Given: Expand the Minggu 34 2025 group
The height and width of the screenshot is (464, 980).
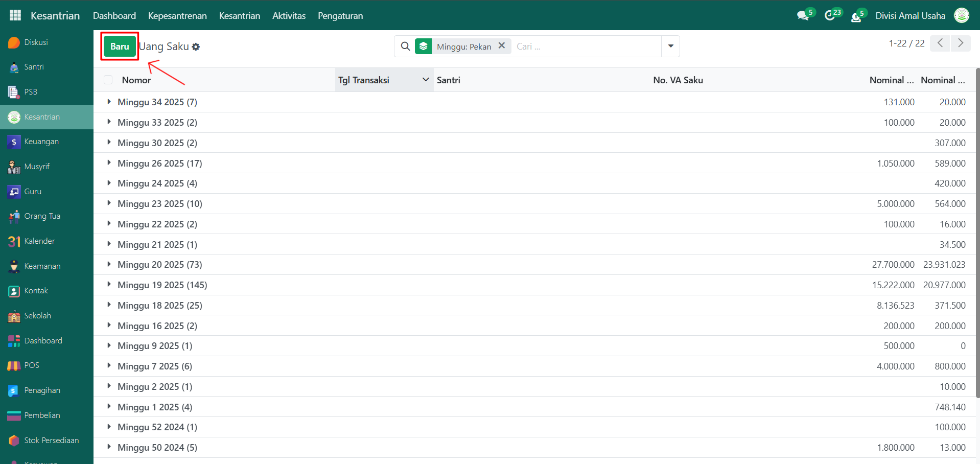Looking at the screenshot, I should point(109,102).
